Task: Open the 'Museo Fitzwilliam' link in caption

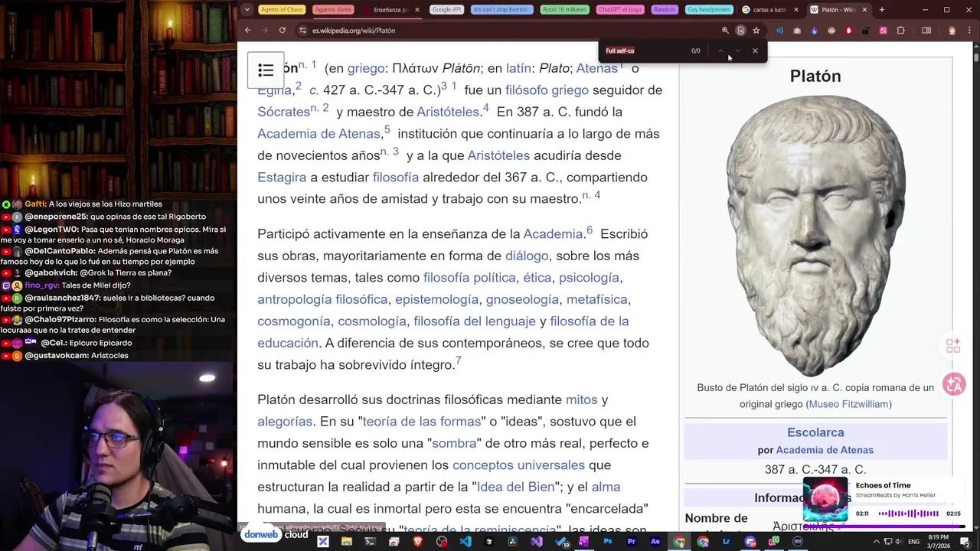Action: pyautogui.click(x=848, y=404)
